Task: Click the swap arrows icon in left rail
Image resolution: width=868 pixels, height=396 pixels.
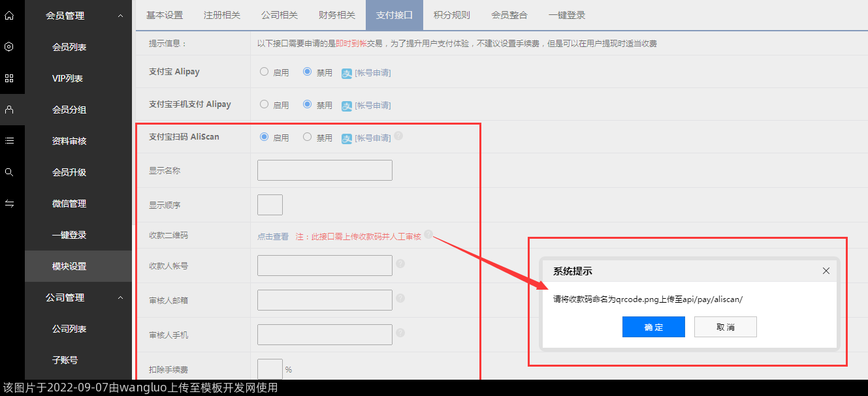Action: click(x=9, y=204)
